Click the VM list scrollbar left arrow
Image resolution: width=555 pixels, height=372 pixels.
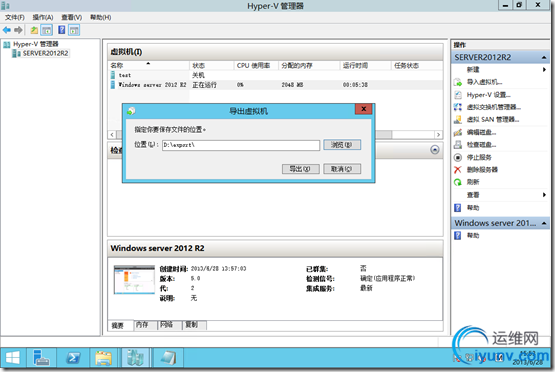click(112, 135)
